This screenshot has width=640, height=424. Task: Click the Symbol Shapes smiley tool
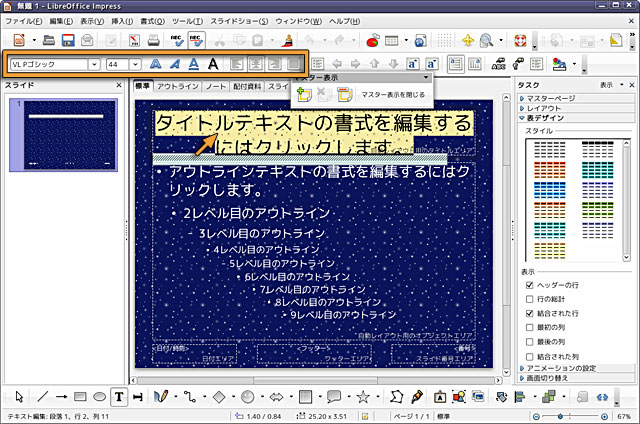[247, 396]
